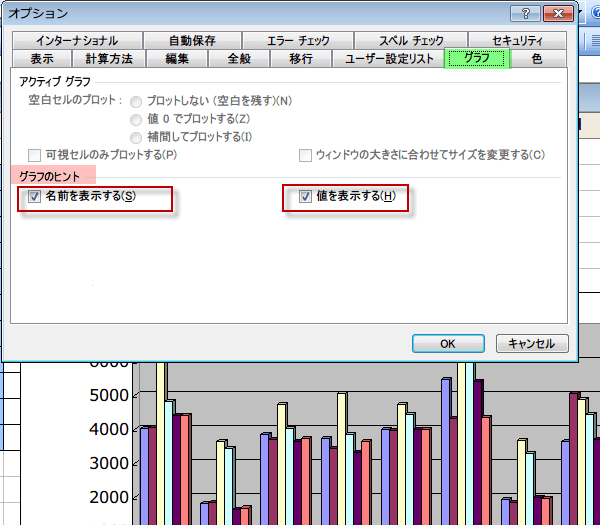
Task: Check ウィンドウの大きさに合わせてサイズを変更する option
Action: click(306, 155)
